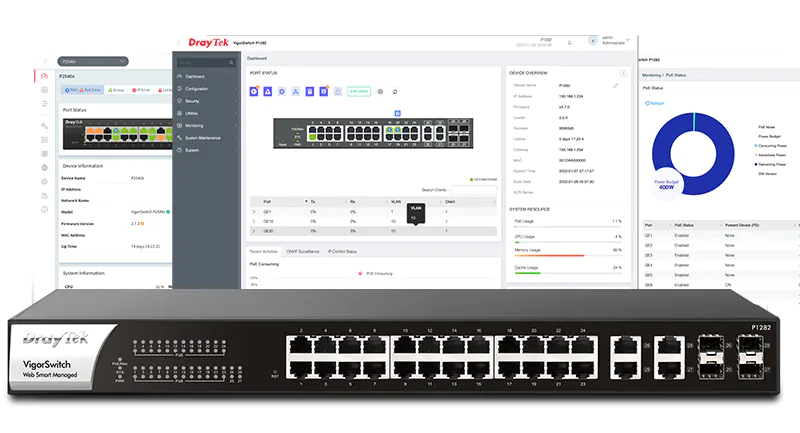Click the Remaining Power legend entry
This screenshot has height=433, width=800.
click(770, 164)
